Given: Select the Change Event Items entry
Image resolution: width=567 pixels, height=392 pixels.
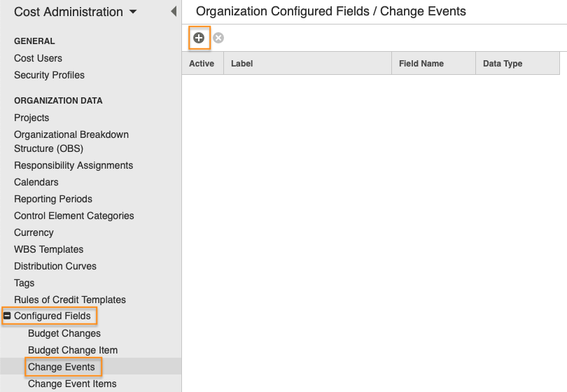Looking at the screenshot, I should pos(72,384).
